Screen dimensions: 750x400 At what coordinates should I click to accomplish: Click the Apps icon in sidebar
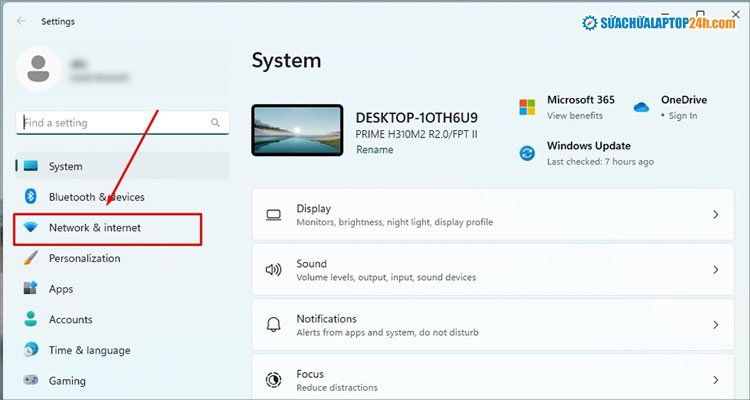tap(30, 289)
